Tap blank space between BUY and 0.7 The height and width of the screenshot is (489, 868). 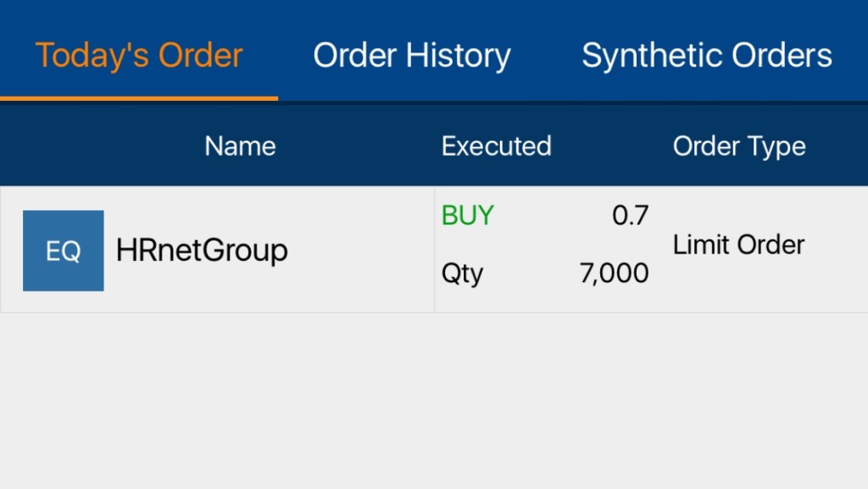point(551,216)
